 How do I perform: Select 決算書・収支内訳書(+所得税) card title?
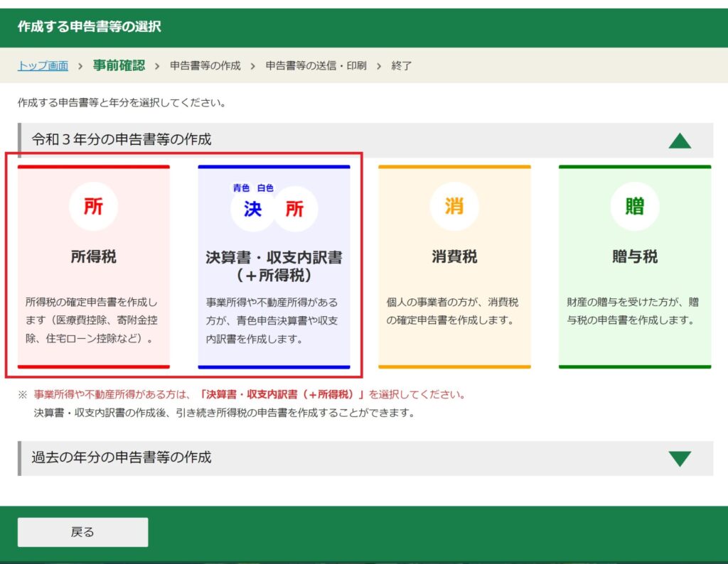274,266
